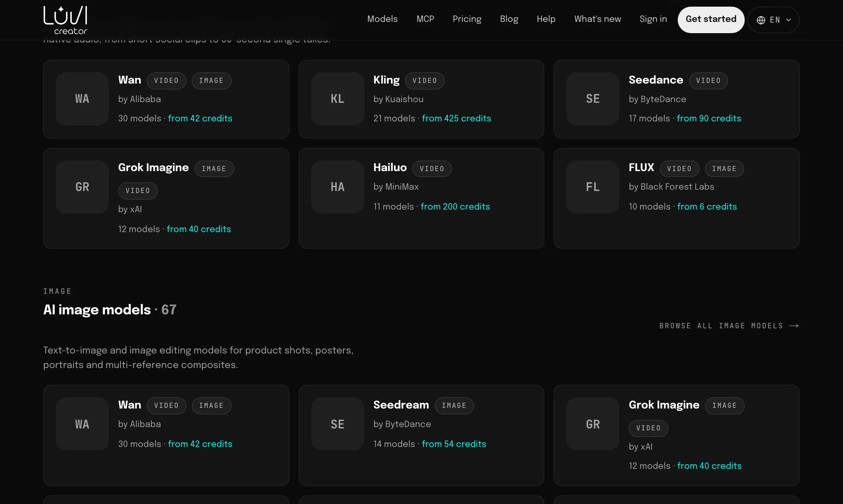Click the "AI image models" heading

(x=97, y=309)
